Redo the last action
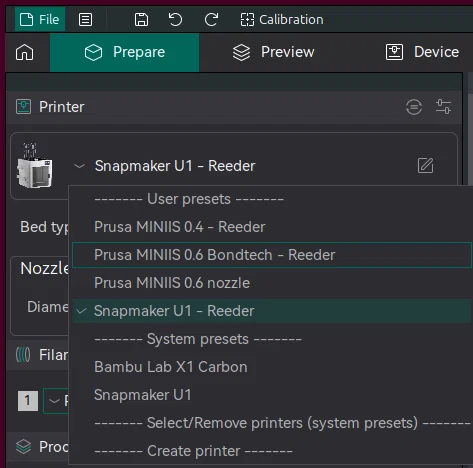The height and width of the screenshot is (468, 473). coord(211,20)
